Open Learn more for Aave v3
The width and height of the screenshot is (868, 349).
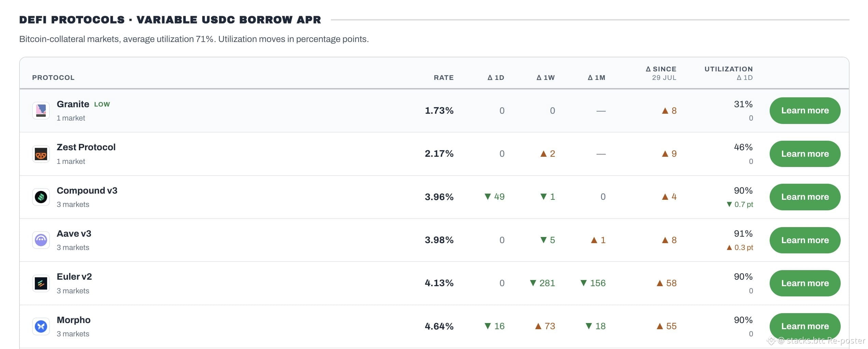[x=805, y=240]
